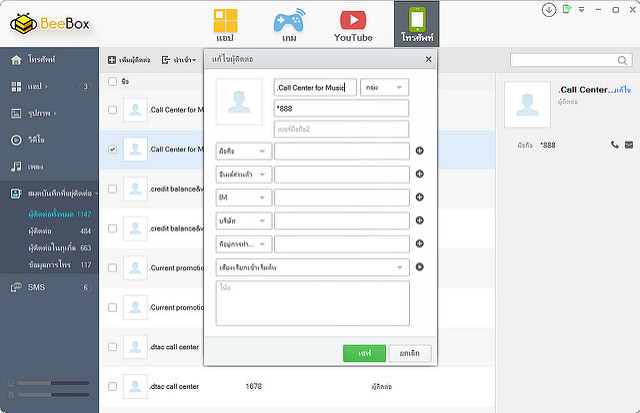Add another IM field with plus icon
640x413 pixels.
(x=419, y=198)
